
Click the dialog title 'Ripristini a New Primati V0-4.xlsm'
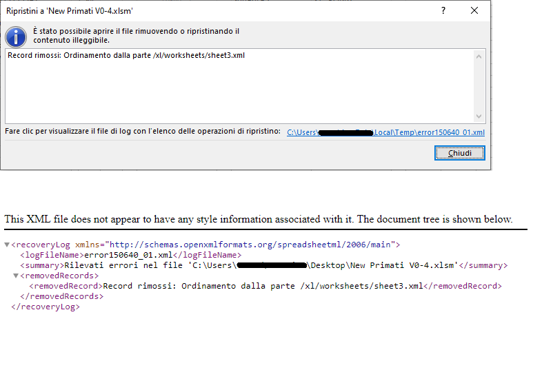70,11
